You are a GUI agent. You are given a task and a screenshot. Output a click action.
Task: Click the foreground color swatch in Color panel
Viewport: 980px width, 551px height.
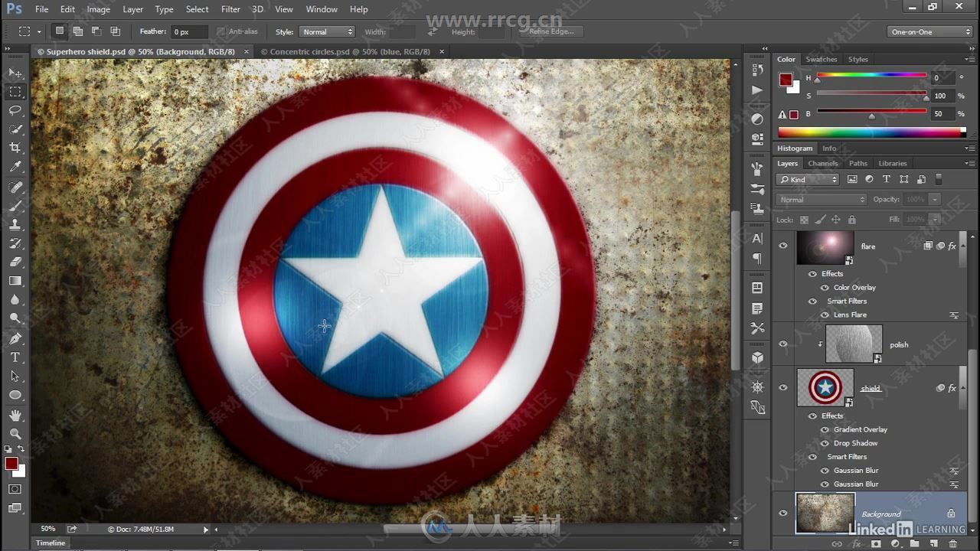point(786,80)
